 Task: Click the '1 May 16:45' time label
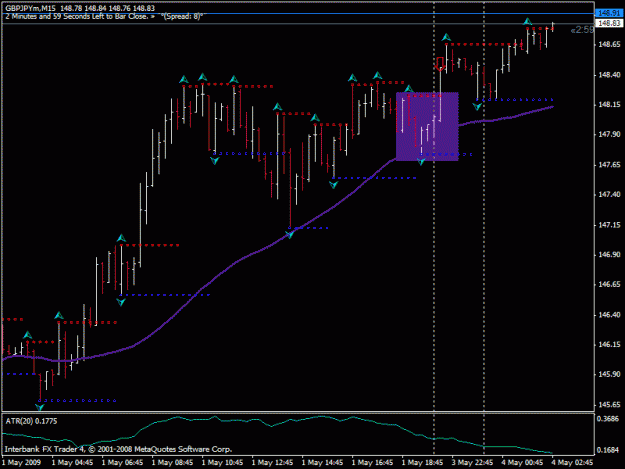(372, 463)
